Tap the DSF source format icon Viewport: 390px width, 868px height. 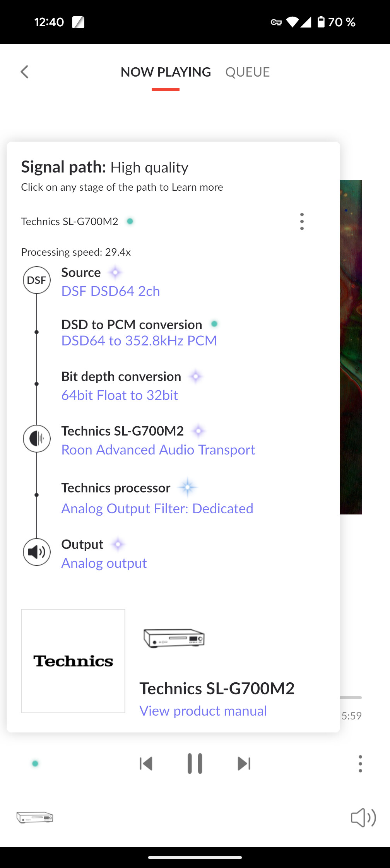tap(37, 280)
